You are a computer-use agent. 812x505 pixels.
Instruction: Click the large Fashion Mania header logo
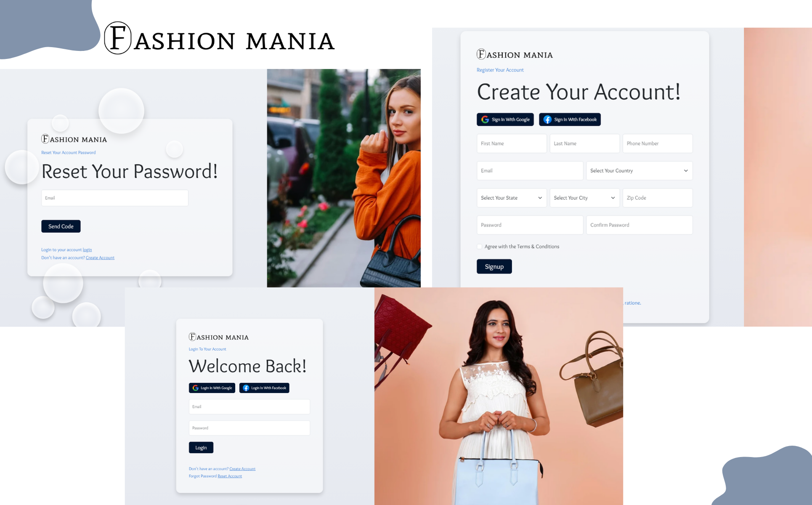tap(219, 38)
